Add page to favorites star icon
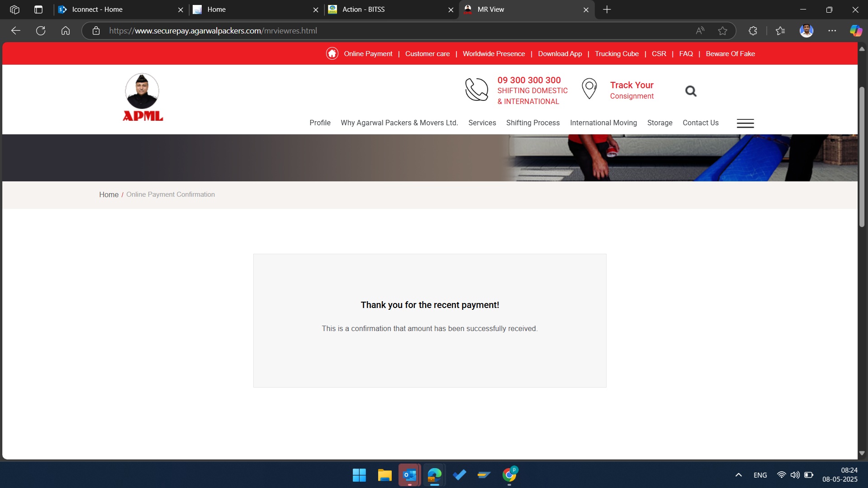Screen dimensions: 868x488 coord(723,31)
